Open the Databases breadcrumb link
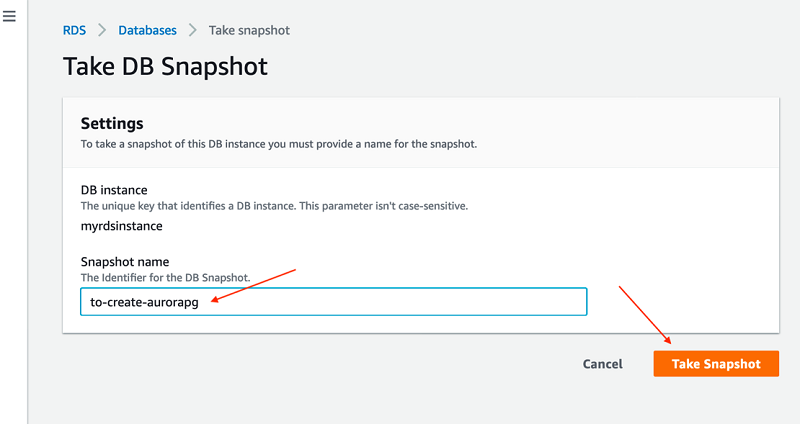Image resolution: width=800 pixels, height=424 pixels. click(x=147, y=31)
